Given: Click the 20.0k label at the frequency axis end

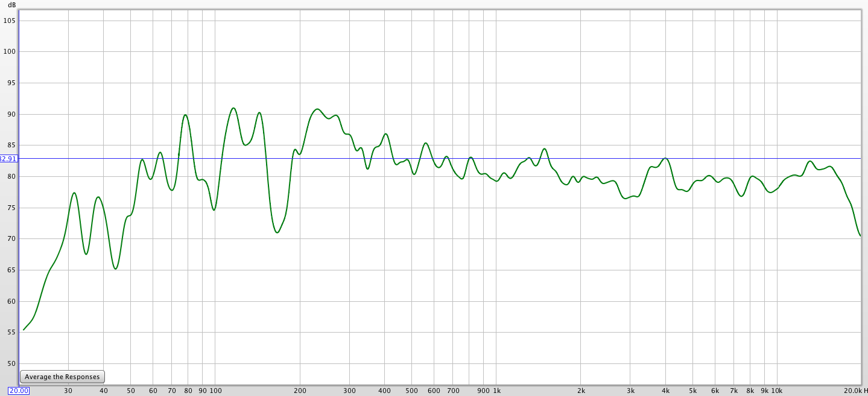Looking at the screenshot, I should click(852, 391).
